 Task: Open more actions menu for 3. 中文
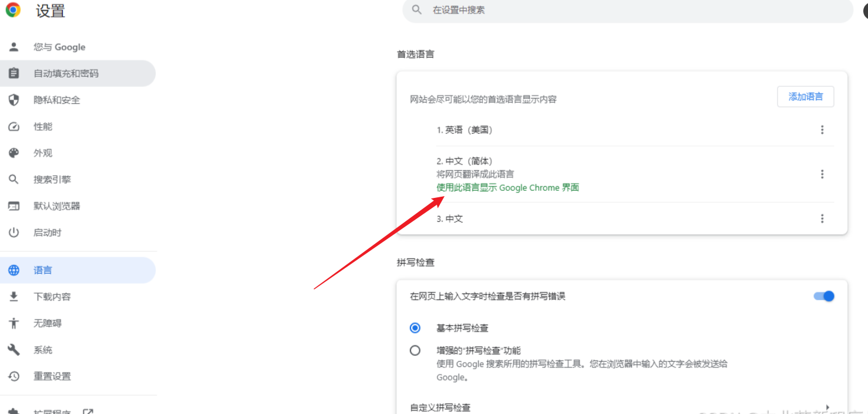(822, 218)
